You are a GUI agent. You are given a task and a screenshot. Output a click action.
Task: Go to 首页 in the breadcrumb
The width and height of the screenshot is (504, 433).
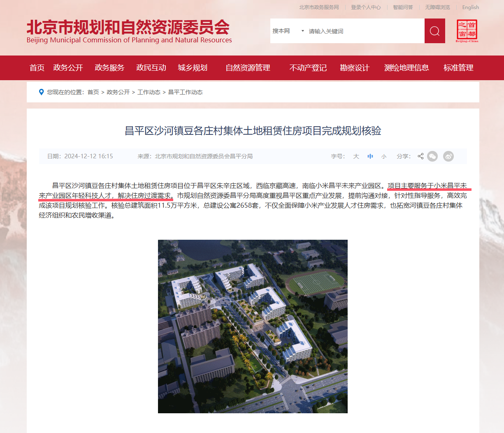[93, 92]
